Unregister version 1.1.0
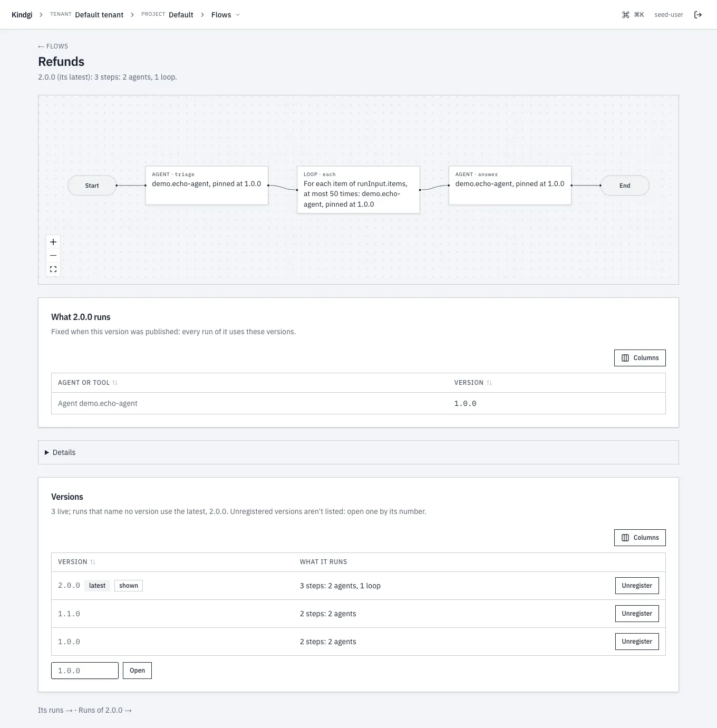 [x=637, y=614]
